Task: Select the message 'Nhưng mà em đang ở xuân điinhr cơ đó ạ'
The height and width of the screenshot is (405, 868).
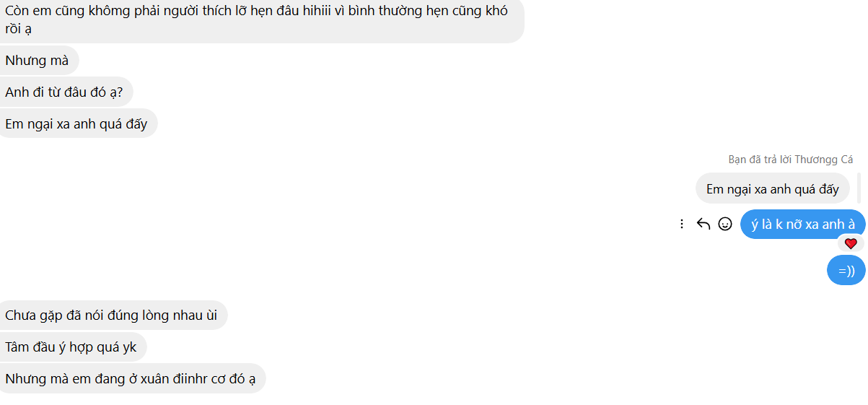Action: click(x=133, y=378)
